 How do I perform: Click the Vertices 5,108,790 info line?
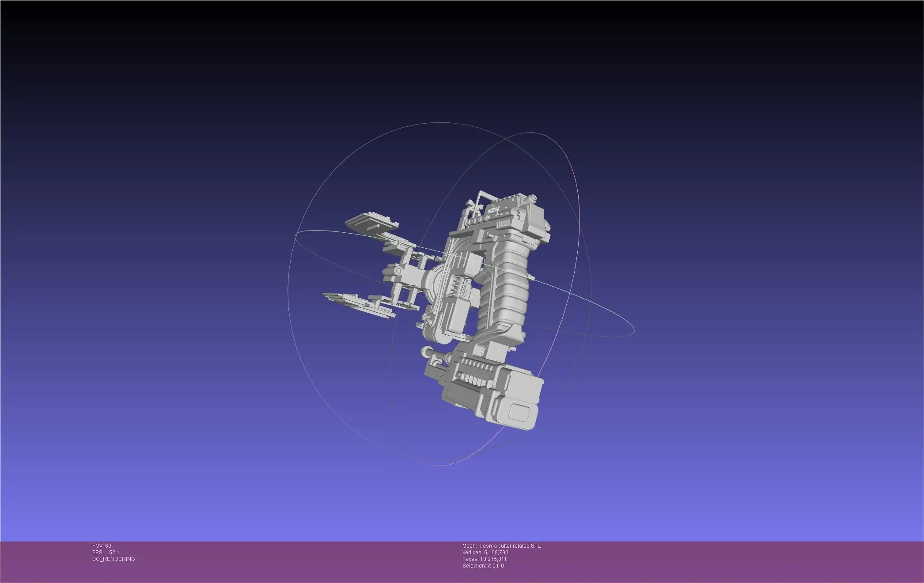tap(485, 553)
